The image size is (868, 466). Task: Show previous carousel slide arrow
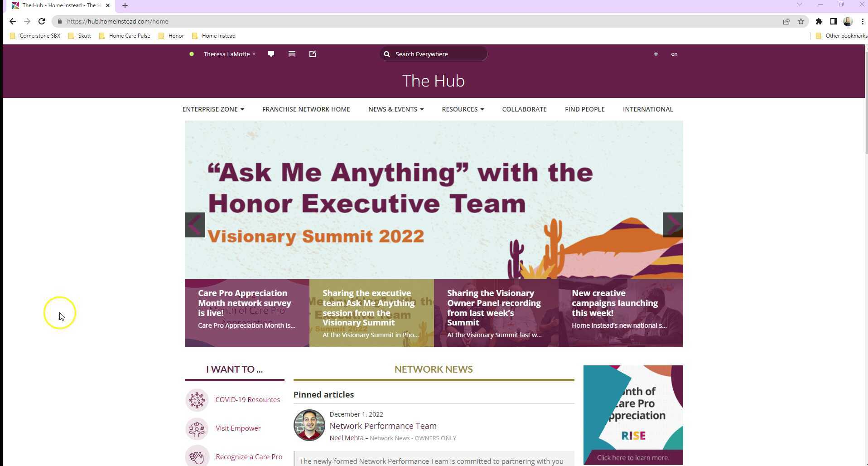pos(195,225)
